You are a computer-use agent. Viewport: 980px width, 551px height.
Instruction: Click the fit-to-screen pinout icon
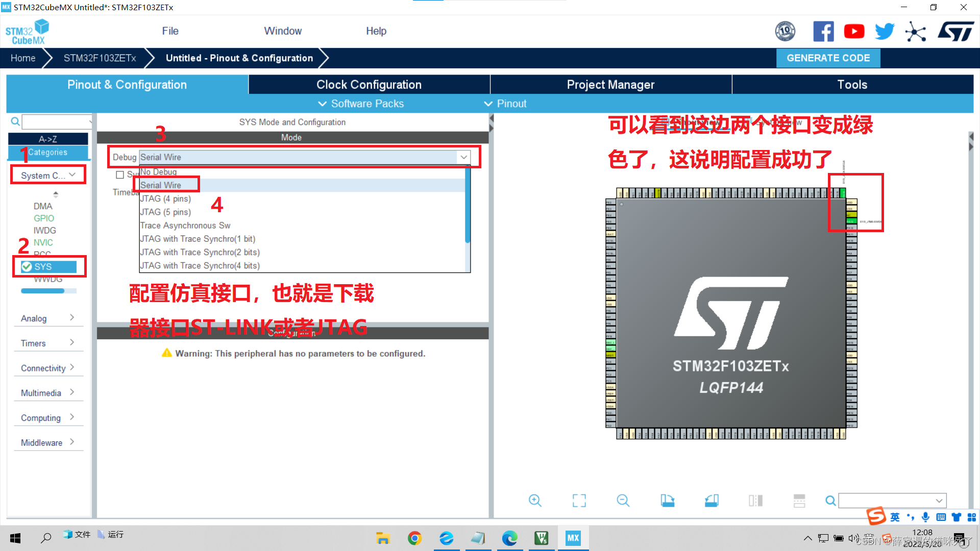pyautogui.click(x=579, y=500)
